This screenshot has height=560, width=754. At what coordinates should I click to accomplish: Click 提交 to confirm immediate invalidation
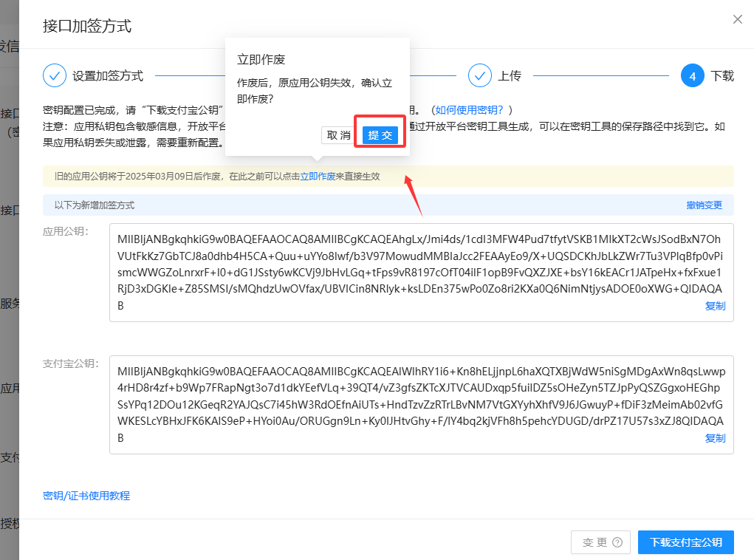click(379, 133)
